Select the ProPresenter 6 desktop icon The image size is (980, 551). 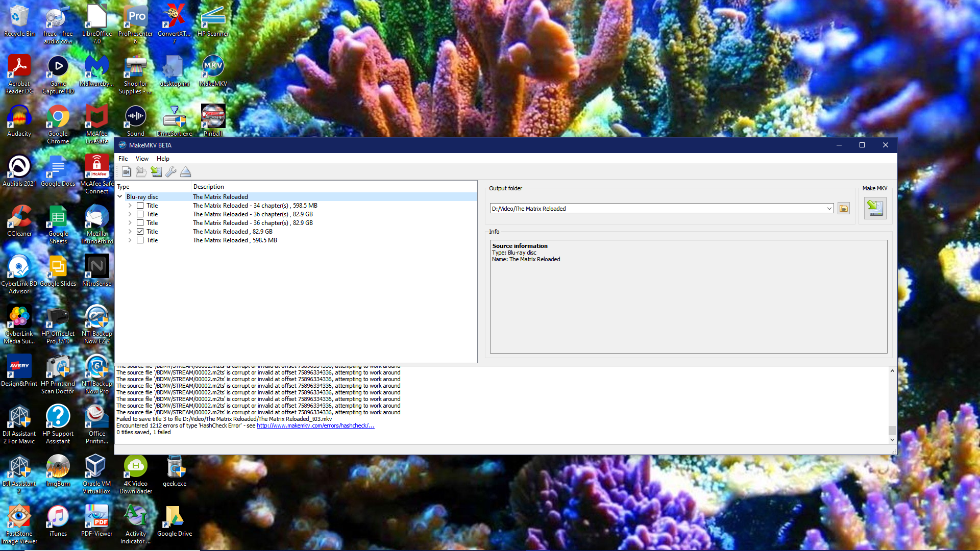(x=136, y=24)
